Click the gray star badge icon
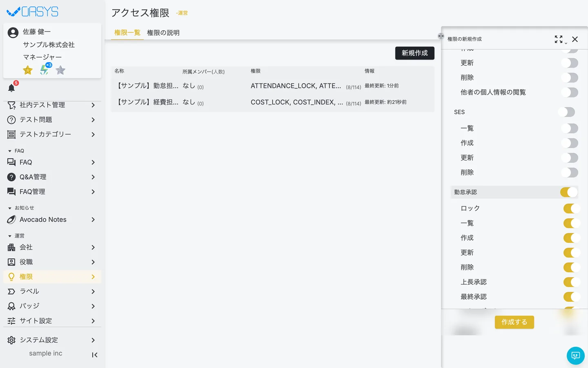The width and height of the screenshot is (588, 368). (60, 70)
